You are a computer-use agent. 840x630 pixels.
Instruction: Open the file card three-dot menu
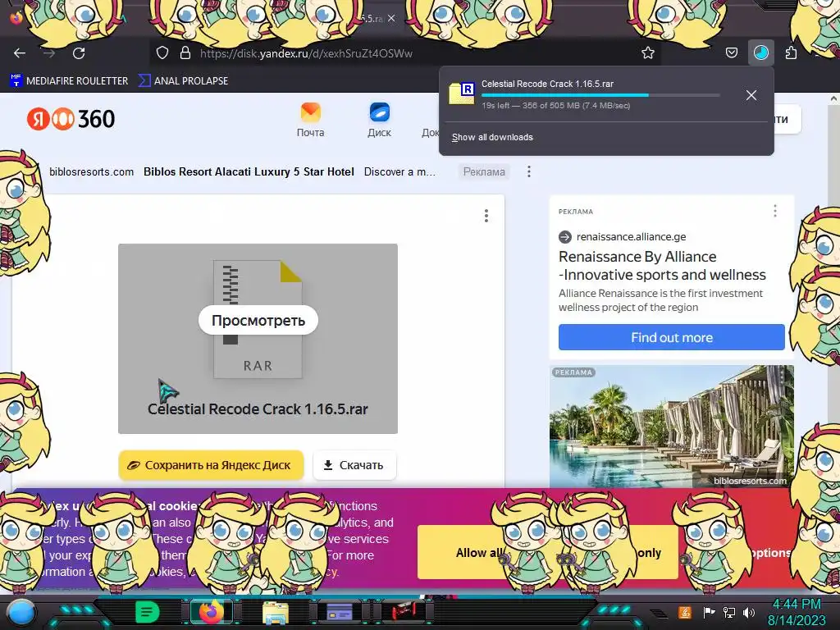(x=486, y=216)
